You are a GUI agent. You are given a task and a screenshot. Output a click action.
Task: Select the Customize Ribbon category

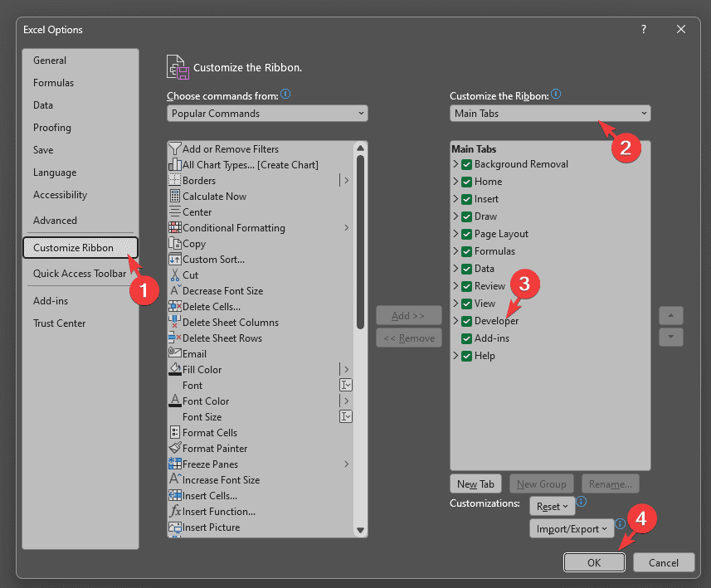click(x=80, y=247)
